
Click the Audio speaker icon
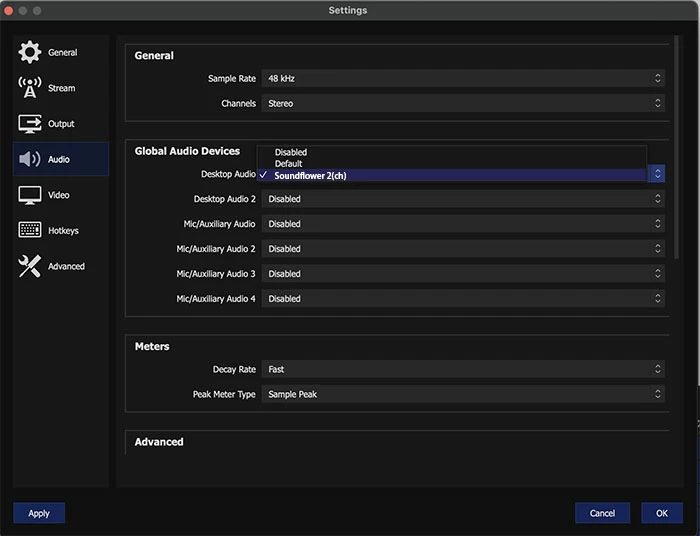click(30, 159)
